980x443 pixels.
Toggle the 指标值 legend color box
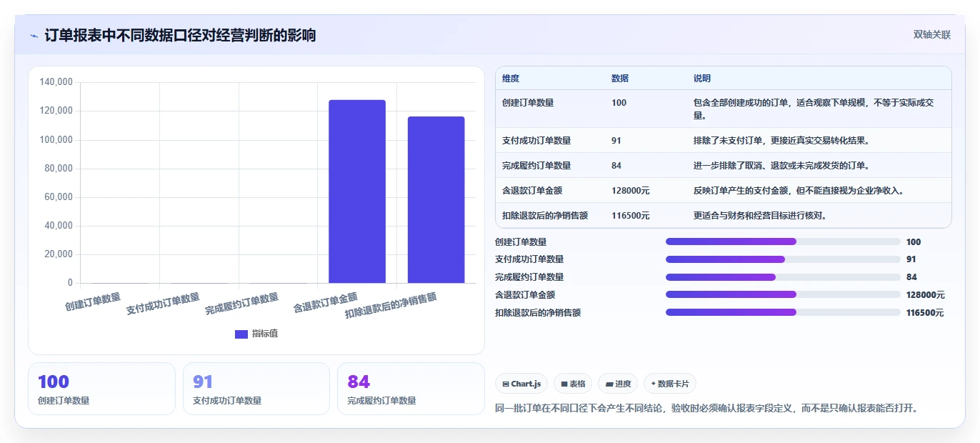coord(241,334)
